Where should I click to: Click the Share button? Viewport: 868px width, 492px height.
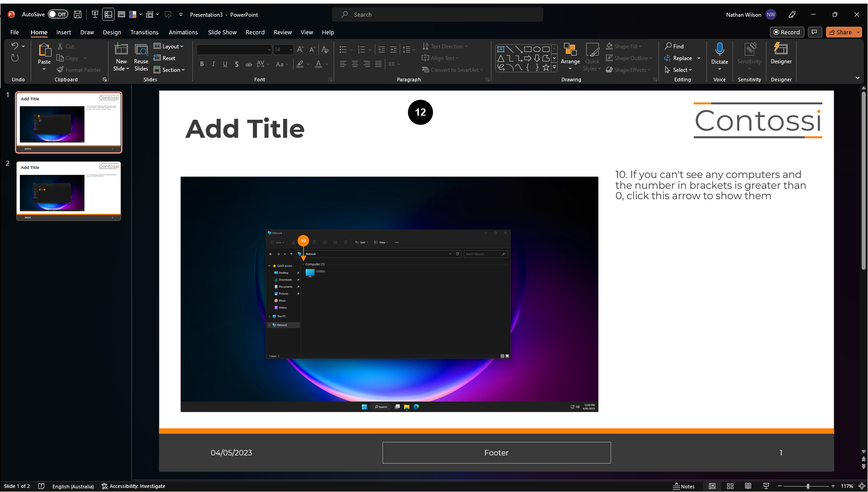click(x=840, y=33)
